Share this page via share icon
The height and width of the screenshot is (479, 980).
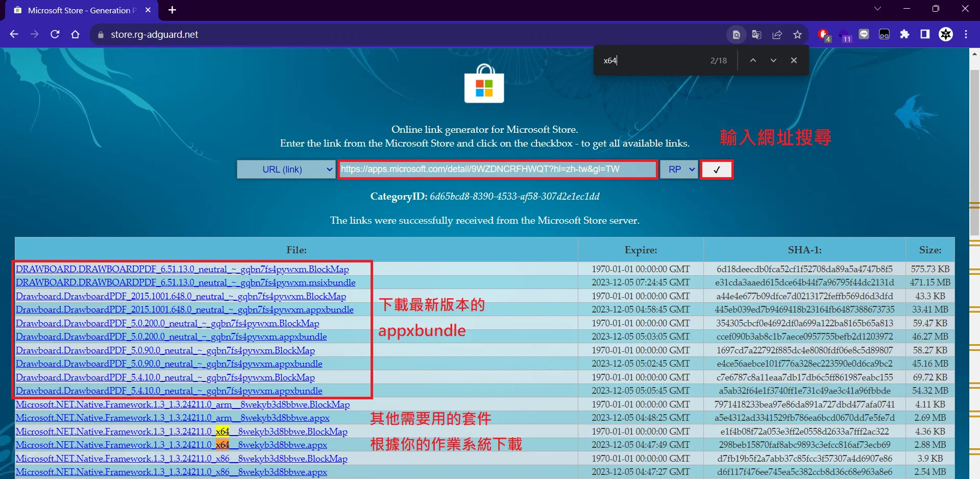tap(777, 34)
